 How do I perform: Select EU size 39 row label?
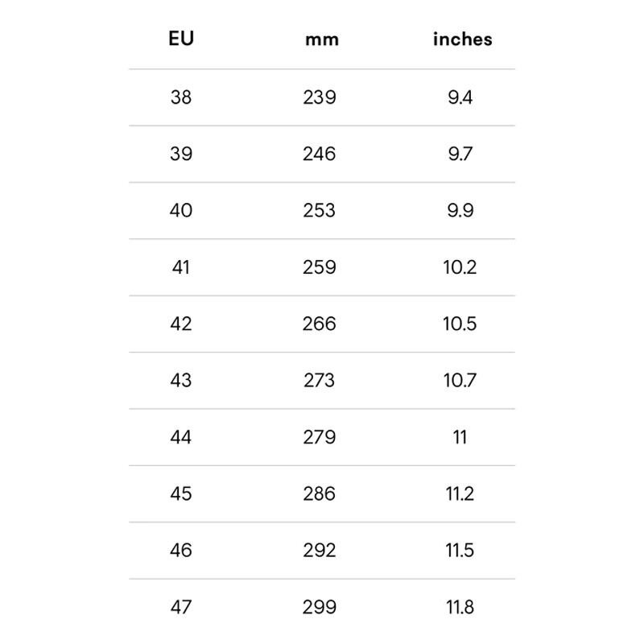tap(181, 154)
